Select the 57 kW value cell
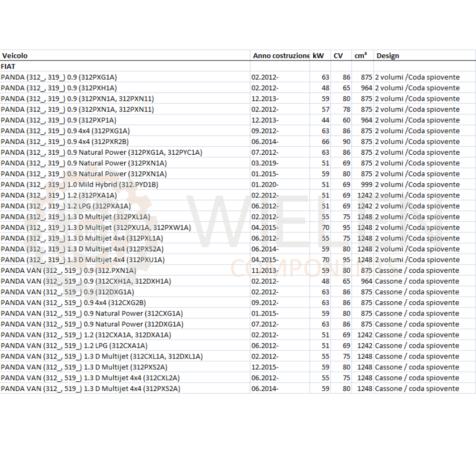476x476 pixels. pos(320,109)
